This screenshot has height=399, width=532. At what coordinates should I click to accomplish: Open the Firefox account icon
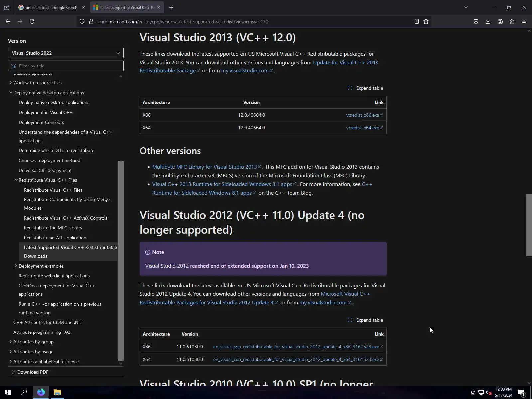point(500,21)
